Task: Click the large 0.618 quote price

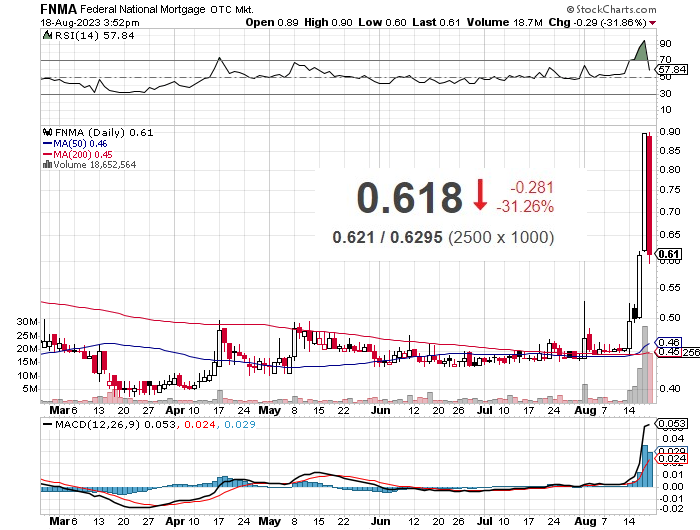Action: tap(409, 197)
